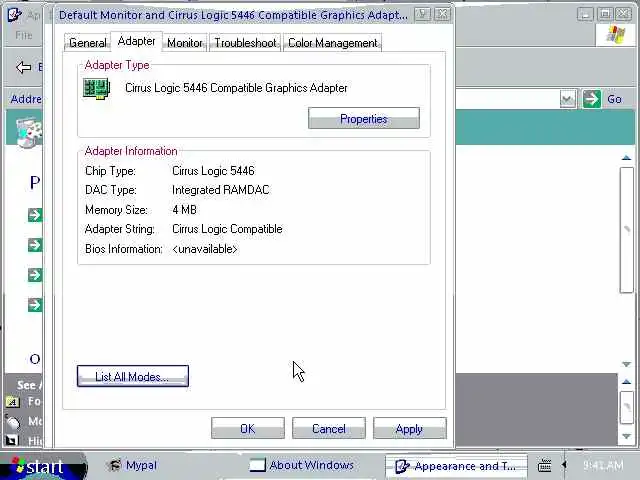
Task: Cancel the adapter dialog
Action: pyautogui.click(x=329, y=428)
